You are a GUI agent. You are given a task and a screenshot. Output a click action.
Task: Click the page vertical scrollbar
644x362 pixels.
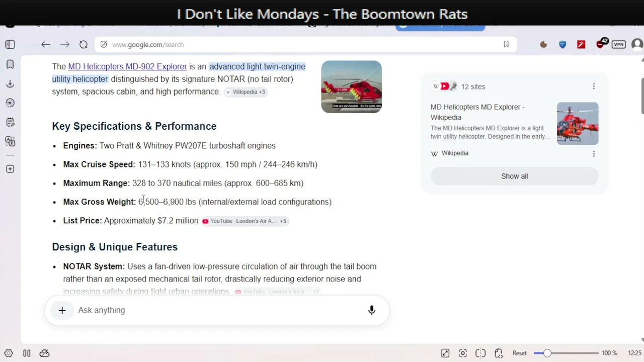[641, 96]
